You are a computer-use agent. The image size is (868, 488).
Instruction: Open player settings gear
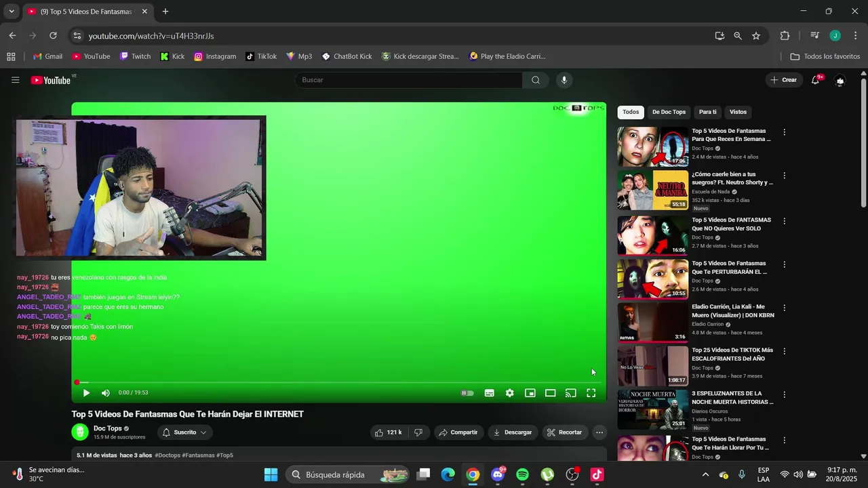pos(509,392)
